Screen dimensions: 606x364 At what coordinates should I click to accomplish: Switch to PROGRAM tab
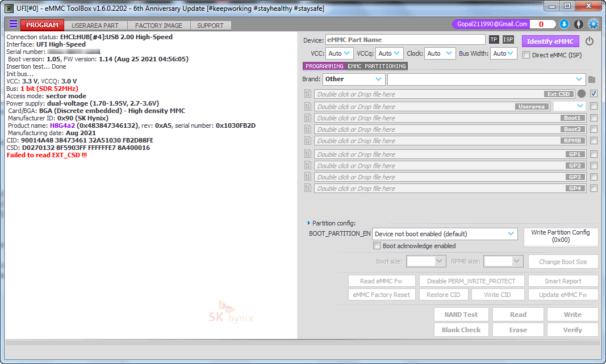42,25
